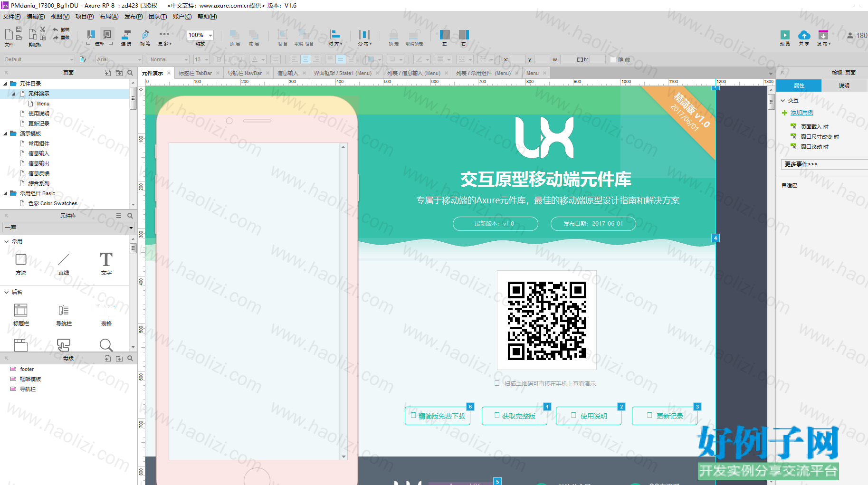Toggle the right pane (右) icon

(x=464, y=34)
